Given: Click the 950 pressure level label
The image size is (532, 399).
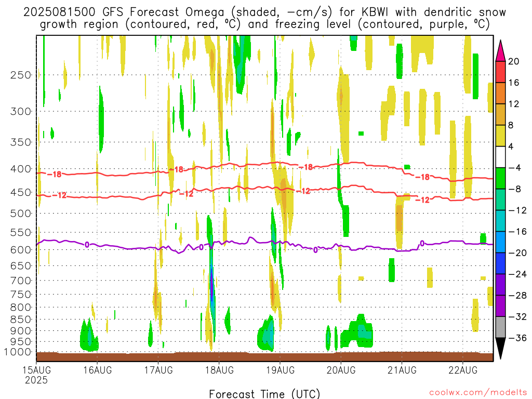Looking at the screenshot, I should pos(21,342).
